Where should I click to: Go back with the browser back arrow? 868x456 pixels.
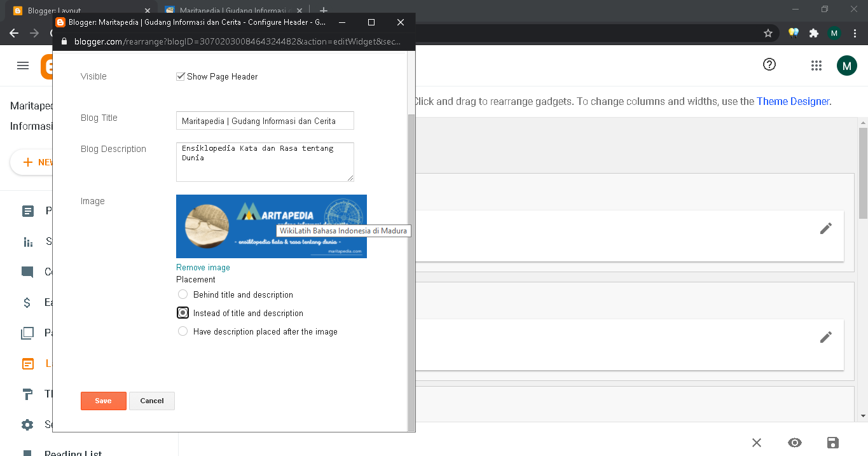pyautogui.click(x=14, y=33)
